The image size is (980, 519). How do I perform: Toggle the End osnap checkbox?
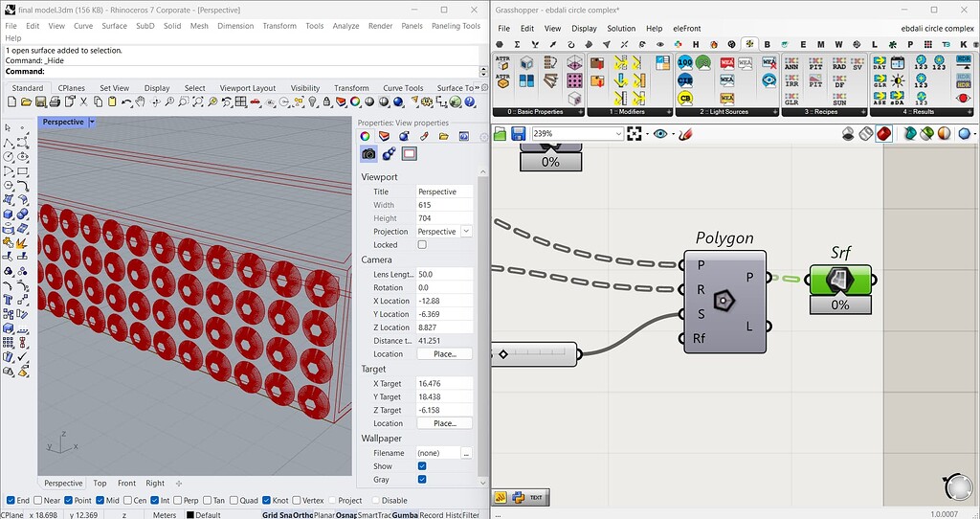tap(11, 500)
